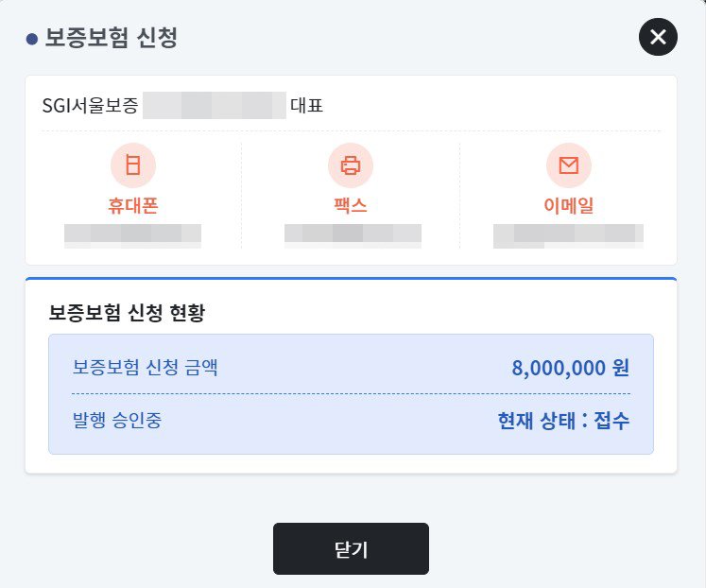The width and height of the screenshot is (706, 588).
Task: Click the blurred representative name
Action: tap(215, 105)
